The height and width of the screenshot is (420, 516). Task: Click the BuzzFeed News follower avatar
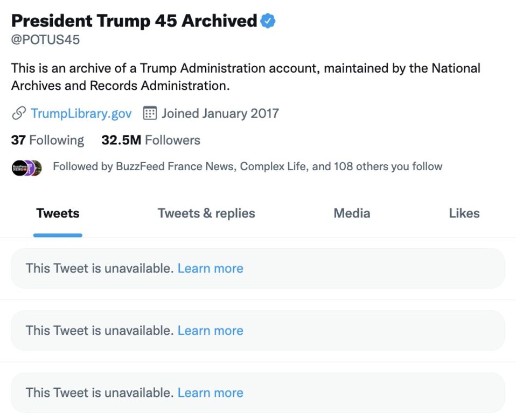point(19,168)
